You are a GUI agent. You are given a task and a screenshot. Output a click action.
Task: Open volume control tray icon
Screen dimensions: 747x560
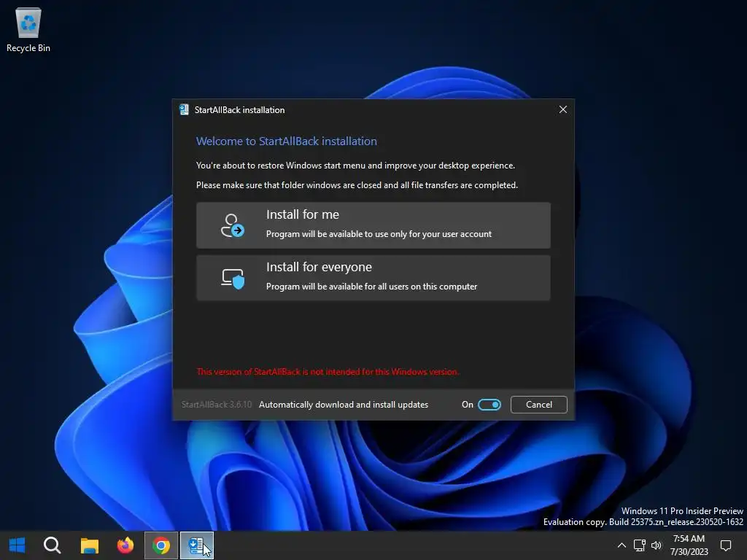point(657,545)
